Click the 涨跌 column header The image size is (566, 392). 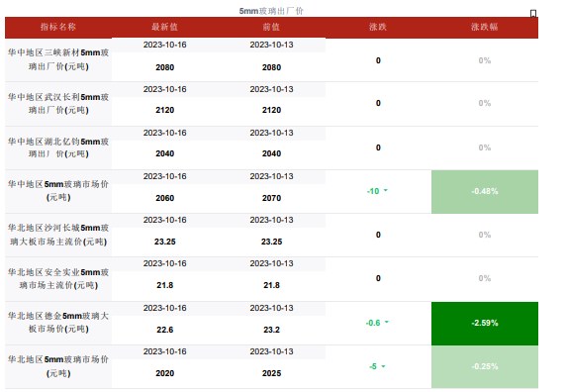[378, 27]
